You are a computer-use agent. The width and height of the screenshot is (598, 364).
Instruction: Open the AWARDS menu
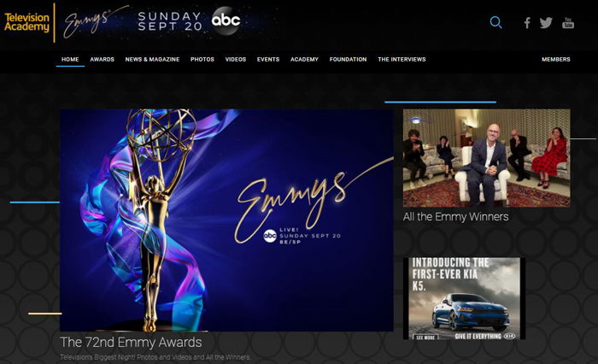103,60
